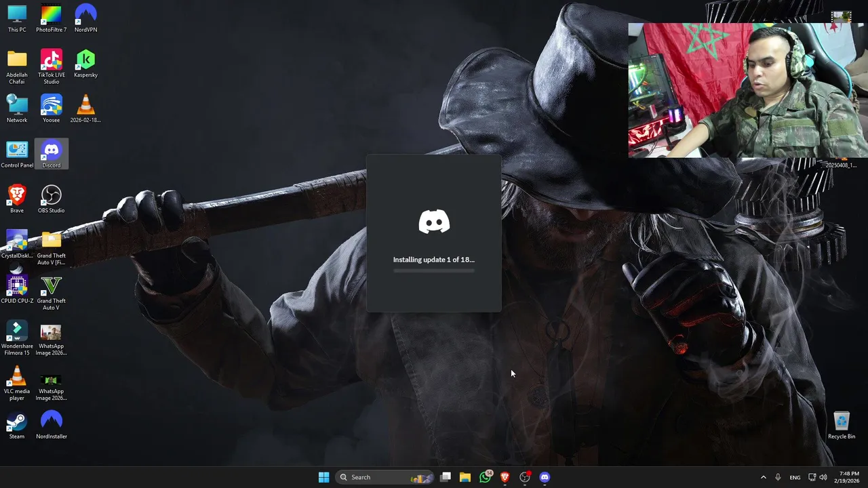This screenshot has width=868, height=488.
Task: Open Grand Theft Auto V folder icon
Action: click(x=51, y=248)
